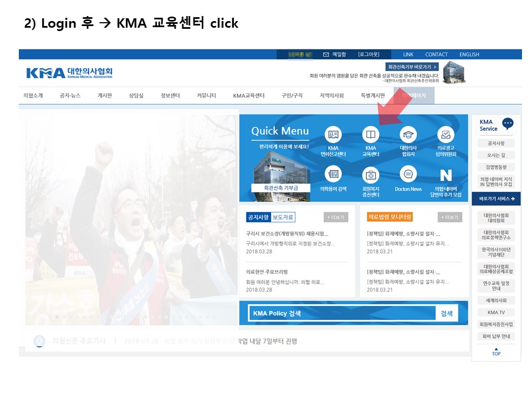Open 회원복지 증진센터 icon
Viewport: 532px width, 399px height.
click(x=370, y=176)
